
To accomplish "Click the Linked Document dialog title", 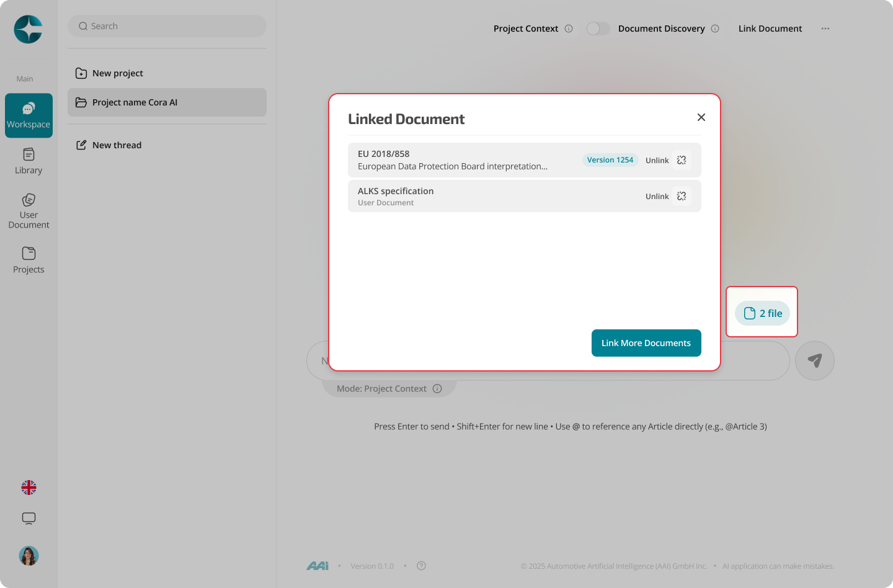I will click(406, 119).
